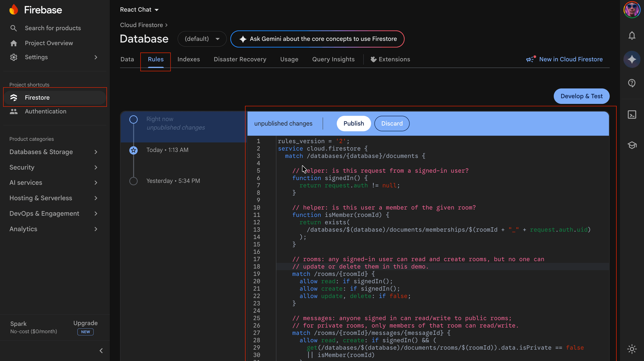Select the 'Right now' timeline circle marker
This screenshot has height=361, width=644.
(133, 119)
